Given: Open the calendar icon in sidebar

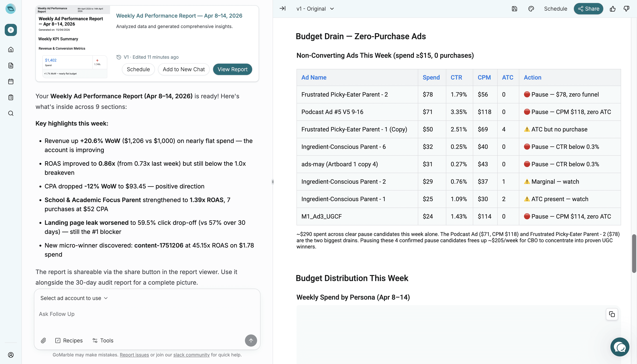Looking at the screenshot, I should (x=11, y=81).
